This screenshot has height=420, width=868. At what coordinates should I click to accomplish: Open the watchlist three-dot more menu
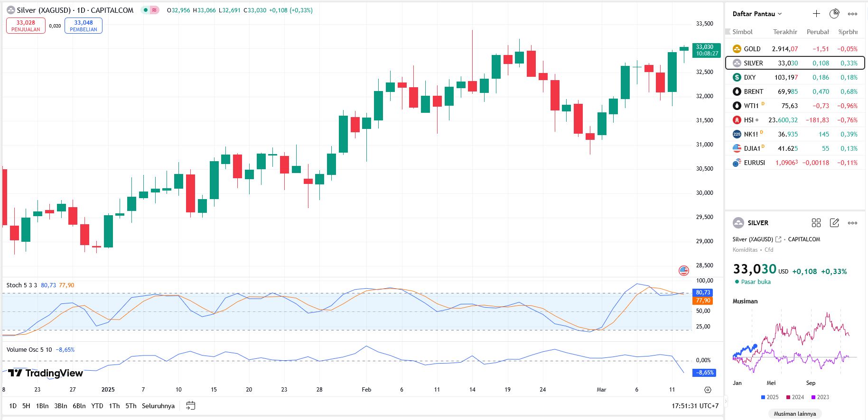point(852,14)
